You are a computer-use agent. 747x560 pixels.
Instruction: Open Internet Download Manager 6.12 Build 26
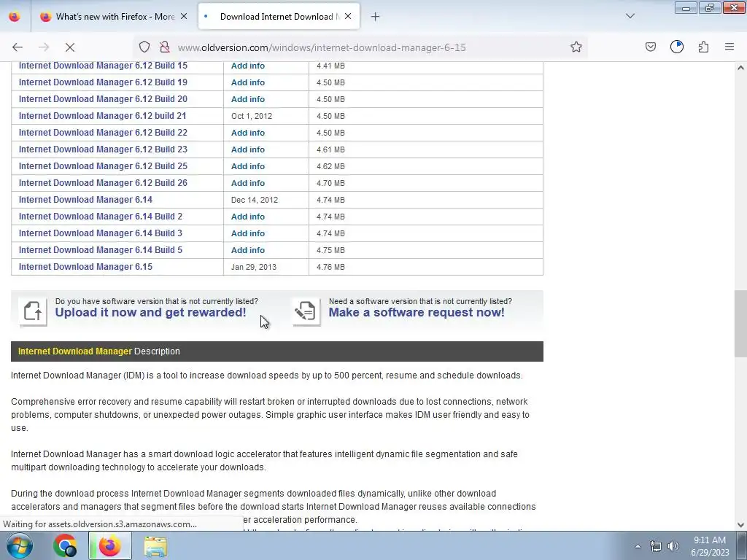tap(103, 183)
